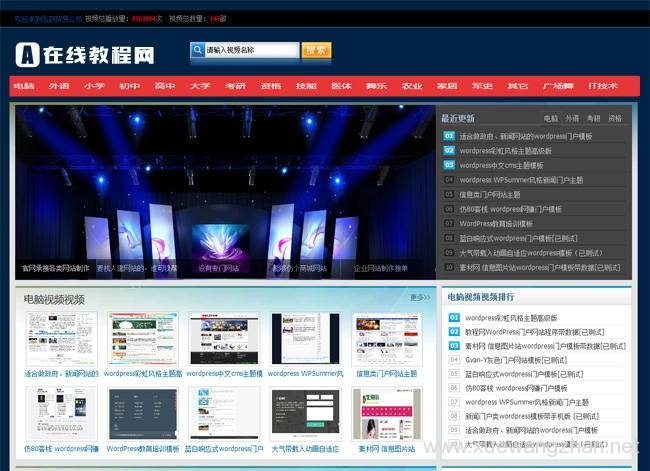The image size is (650, 471).
Task: Go to 小学 in the navigation bar
Action: [x=94, y=87]
